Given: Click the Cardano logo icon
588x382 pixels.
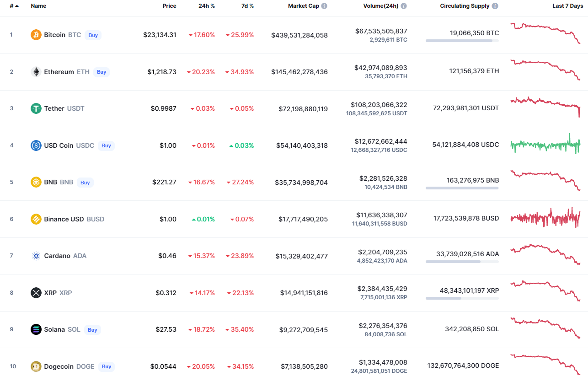Looking at the screenshot, I should pyautogui.click(x=36, y=256).
